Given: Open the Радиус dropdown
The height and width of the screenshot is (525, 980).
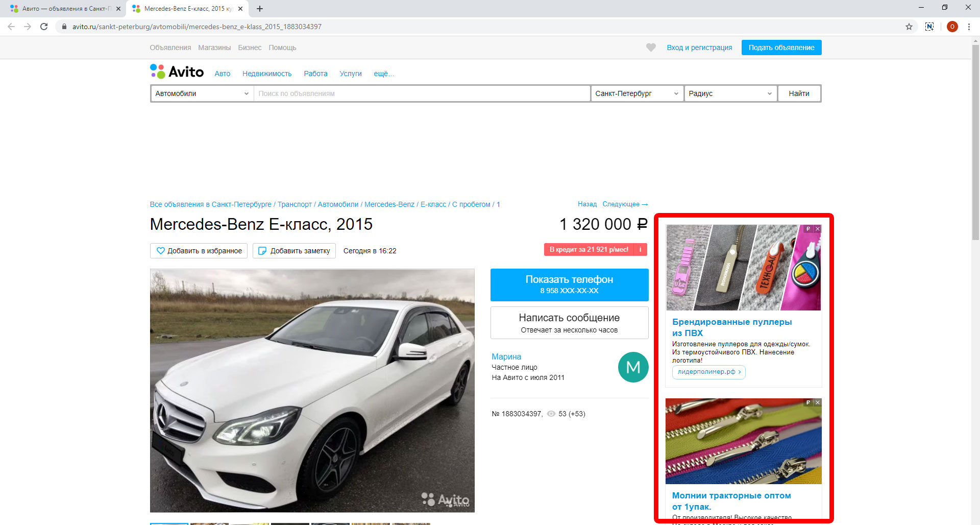Looking at the screenshot, I should pos(730,93).
